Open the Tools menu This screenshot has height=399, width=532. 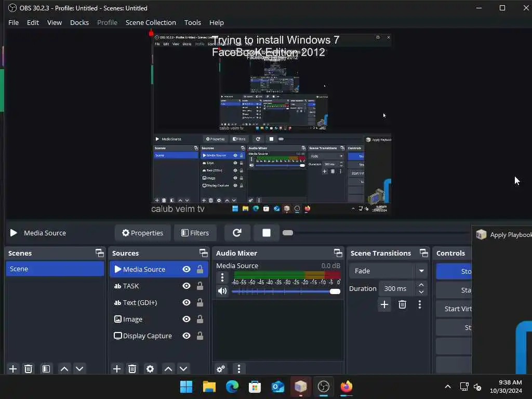[x=193, y=22]
